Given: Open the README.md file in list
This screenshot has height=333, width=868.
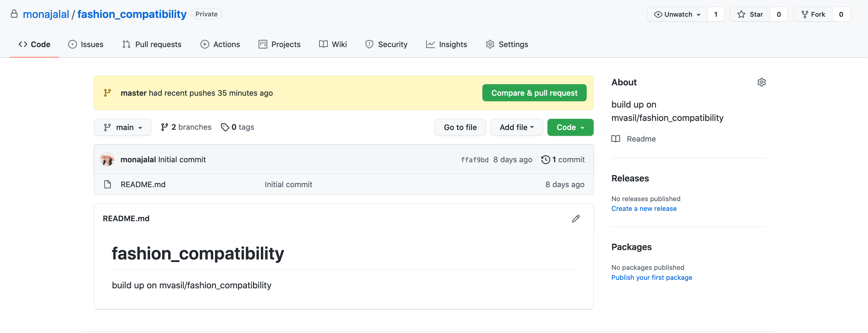Looking at the screenshot, I should pos(143,184).
